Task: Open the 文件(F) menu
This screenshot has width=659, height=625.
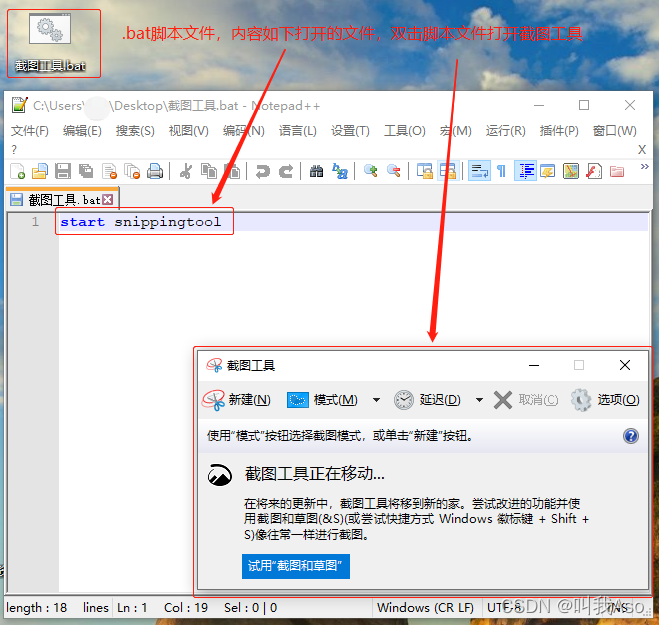Action: [x=29, y=131]
